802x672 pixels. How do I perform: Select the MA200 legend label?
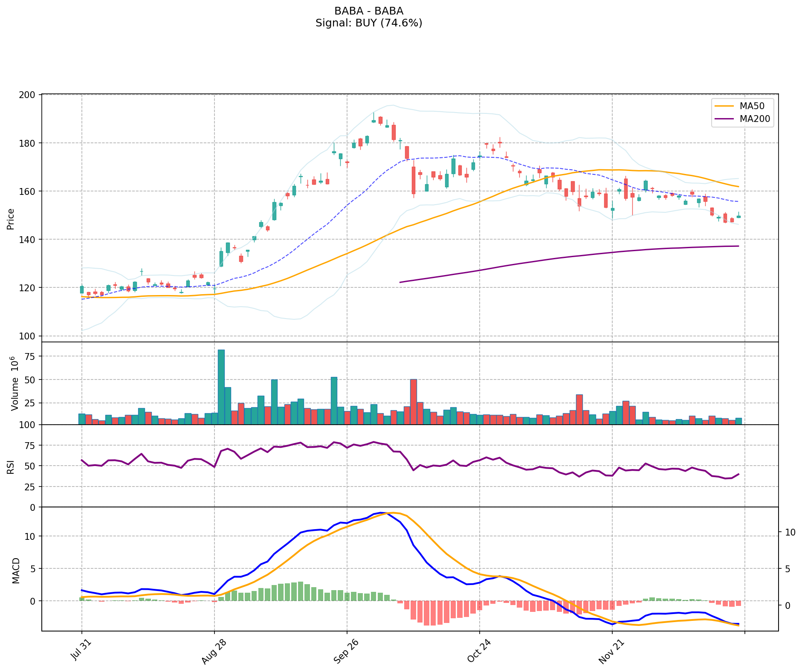(755, 119)
